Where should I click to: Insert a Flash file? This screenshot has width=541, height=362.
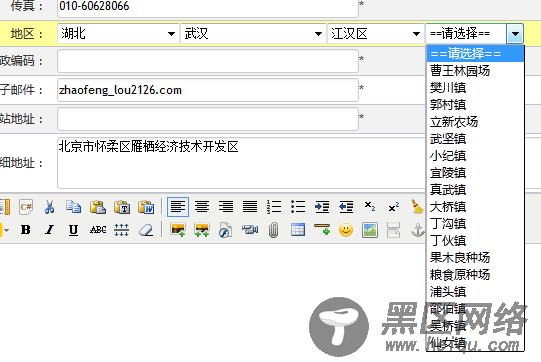point(226,230)
